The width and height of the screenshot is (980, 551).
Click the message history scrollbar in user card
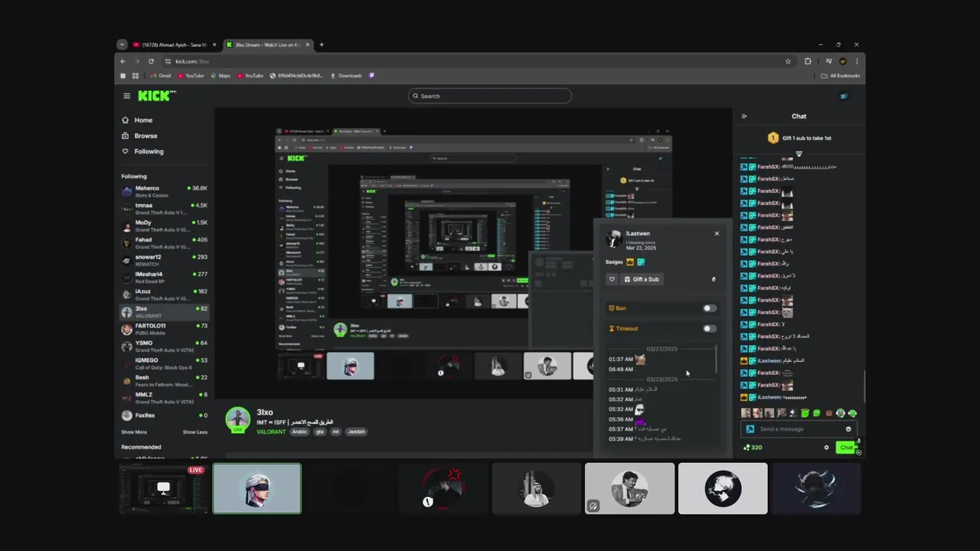(717, 360)
